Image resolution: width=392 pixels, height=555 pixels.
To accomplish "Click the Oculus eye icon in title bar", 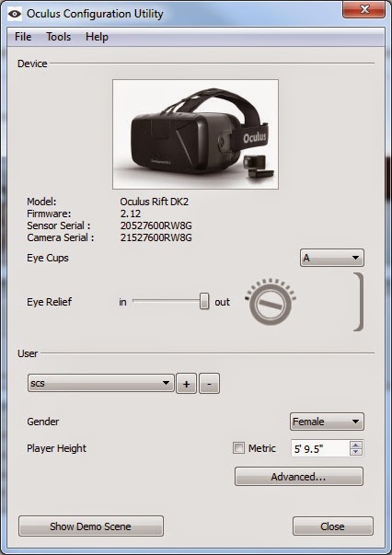I will (x=15, y=14).
